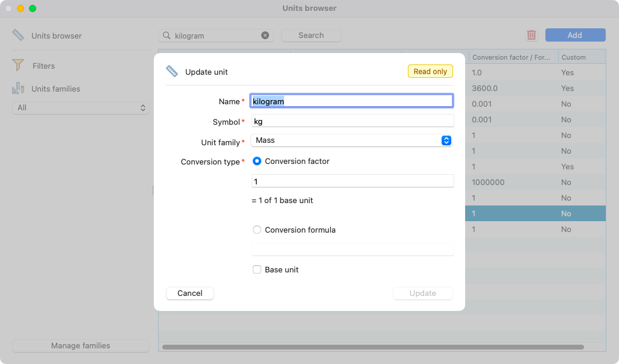Screen dimensions: 619x364
Task: Open the All families filter dropdown
Action: (81, 108)
